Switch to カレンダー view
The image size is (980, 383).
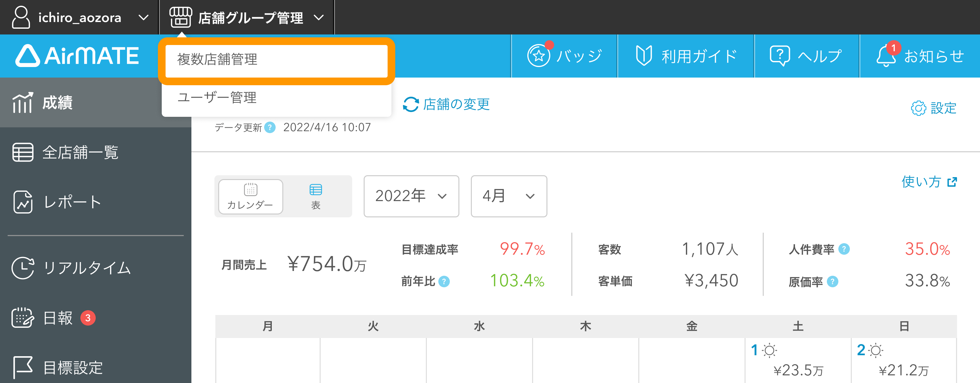click(250, 197)
